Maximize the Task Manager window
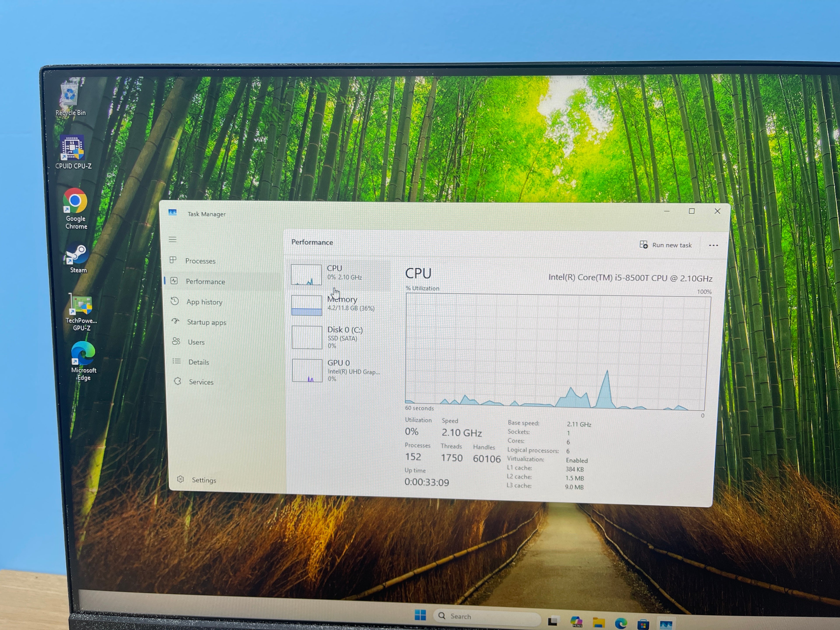This screenshot has height=630, width=840. coord(691,211)
